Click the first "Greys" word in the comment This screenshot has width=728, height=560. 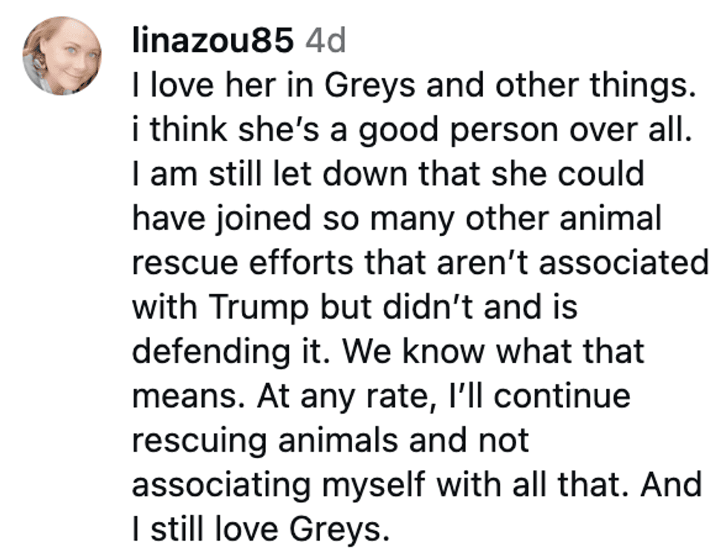[x=360, y=88]
